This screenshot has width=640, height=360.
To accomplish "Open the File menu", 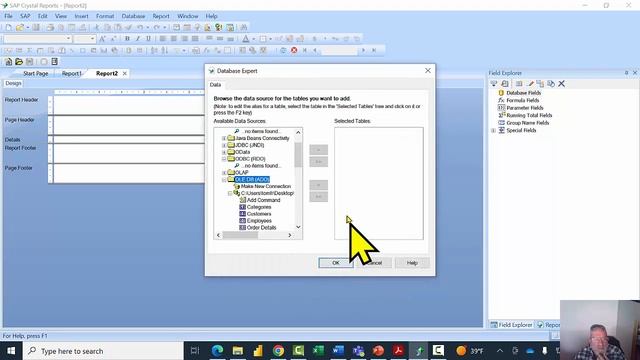I will (8, 16).
